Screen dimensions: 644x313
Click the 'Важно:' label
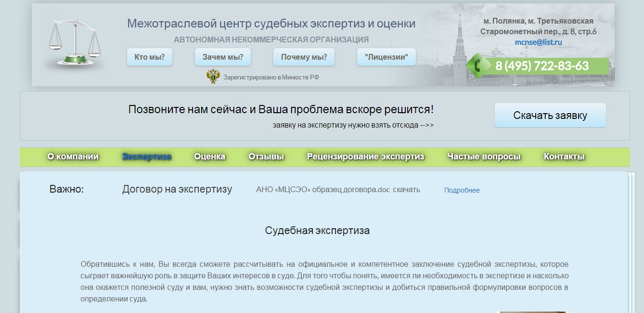tap(67, 189)
